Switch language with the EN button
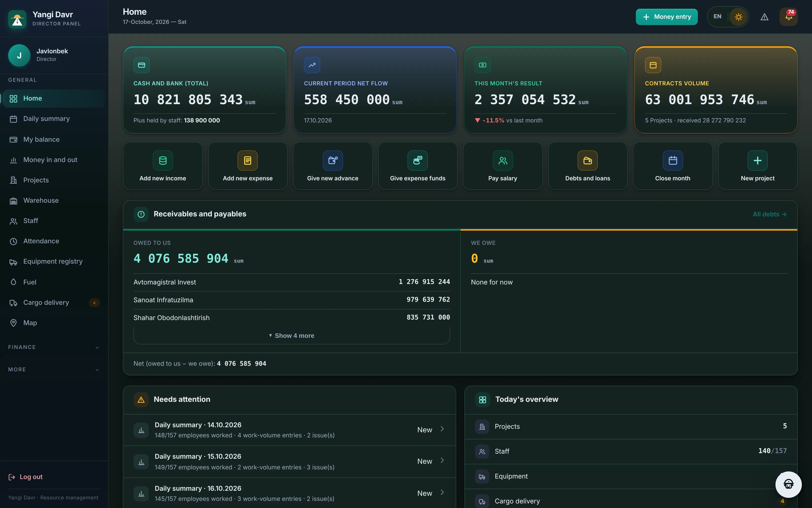Image resolution: width=812 pixels, height=508 pixels. pyautogui.click(x=717, y=17)
